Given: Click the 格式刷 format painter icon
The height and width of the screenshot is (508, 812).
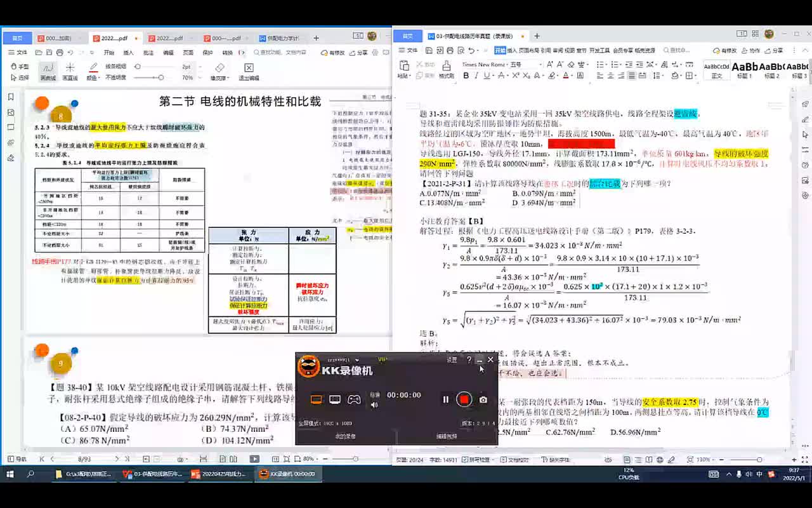Looking at the screenshot, I should (x=446, y=69).
